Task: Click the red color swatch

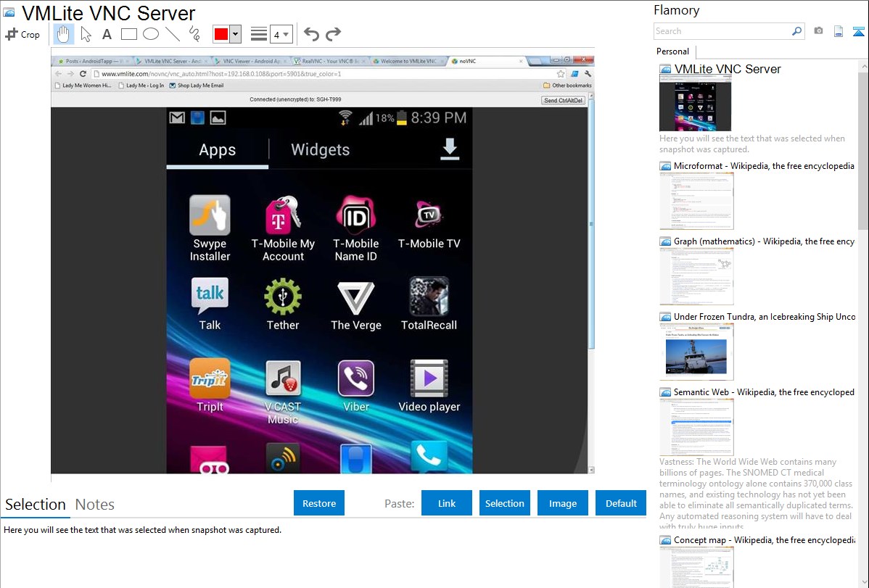Action: (221, 34)
